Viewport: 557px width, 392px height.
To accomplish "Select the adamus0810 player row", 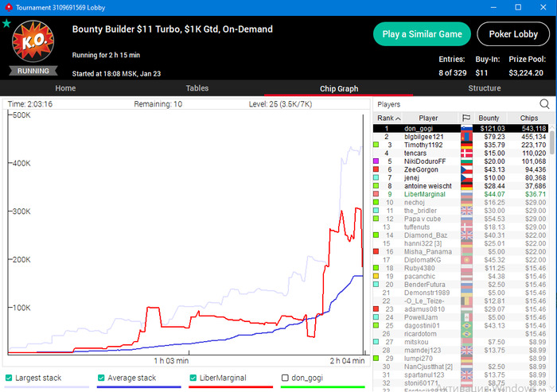I will (x=461, y=309).
